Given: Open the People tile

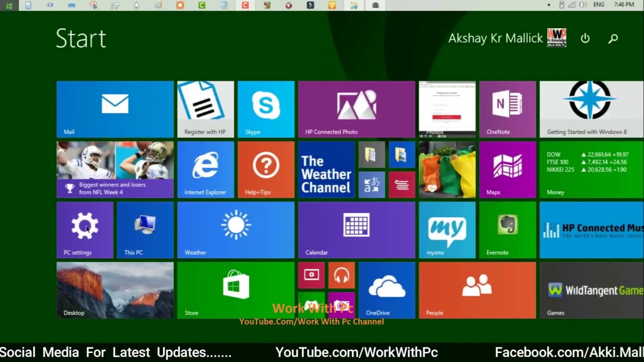Looking at the screenshot, I should [477, 290].
